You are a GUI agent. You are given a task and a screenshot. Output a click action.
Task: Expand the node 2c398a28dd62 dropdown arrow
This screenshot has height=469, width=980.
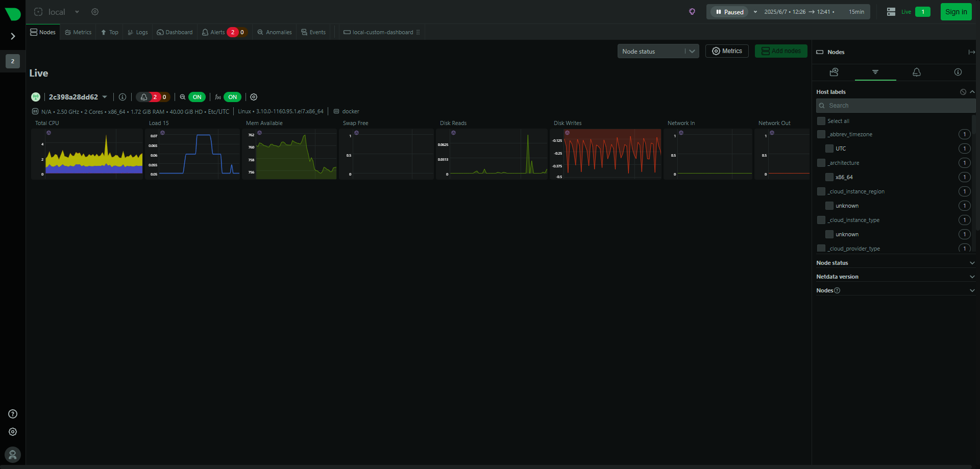click(x=105, y=97)
